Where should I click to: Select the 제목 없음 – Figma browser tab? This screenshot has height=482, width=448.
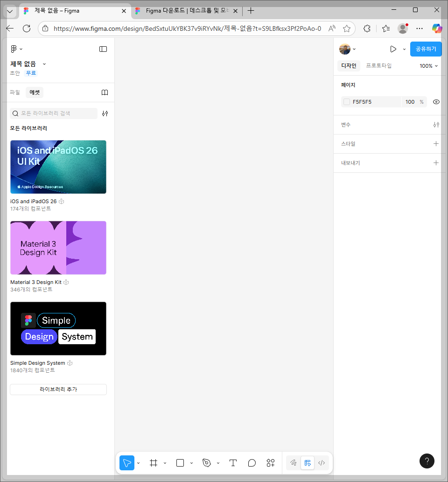click(75, 11)
